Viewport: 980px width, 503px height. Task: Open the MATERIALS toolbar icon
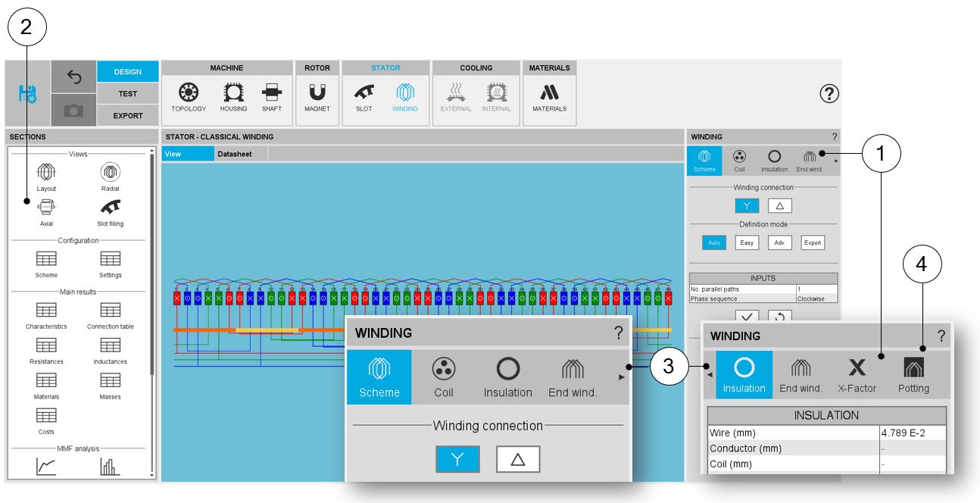point(549,98)
